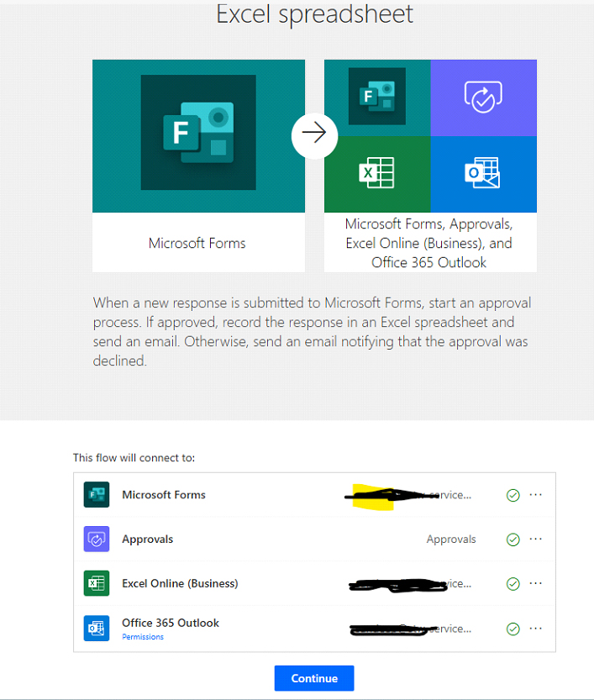Open the Permissions link under Office 365 Outlook
594x700 pixels.
(143, 637)
